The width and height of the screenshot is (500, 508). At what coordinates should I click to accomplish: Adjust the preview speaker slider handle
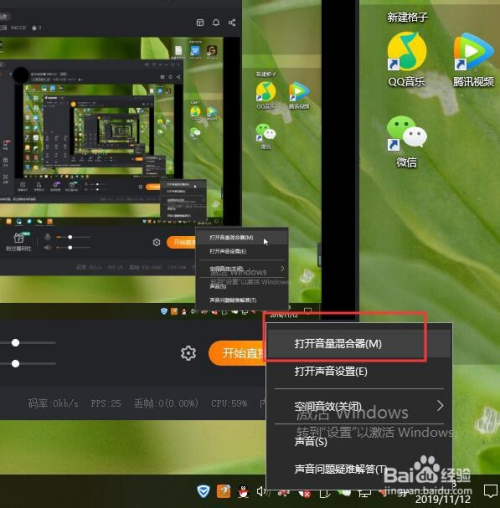(70, 248)
